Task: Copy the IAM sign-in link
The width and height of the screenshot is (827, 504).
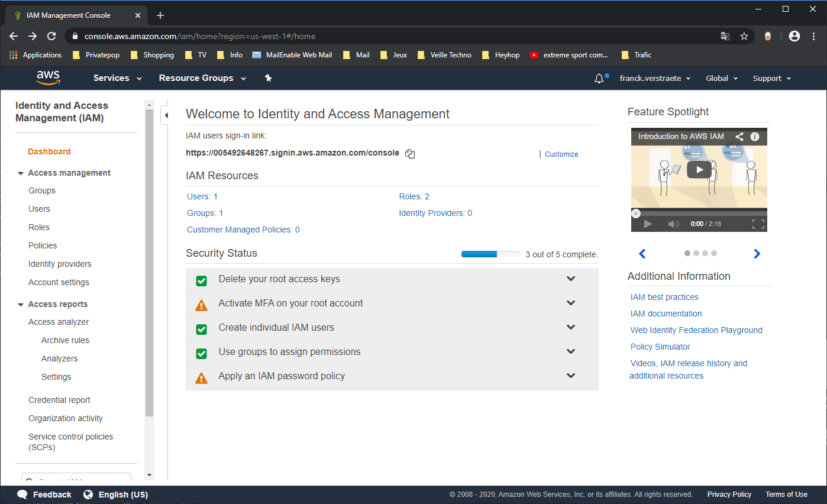Action: (410, 154)
